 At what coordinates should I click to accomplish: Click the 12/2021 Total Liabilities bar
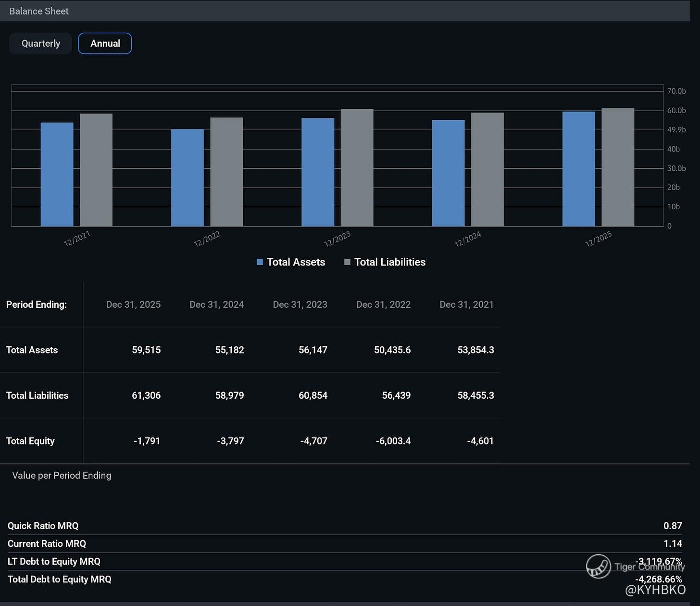click(96, 170)
